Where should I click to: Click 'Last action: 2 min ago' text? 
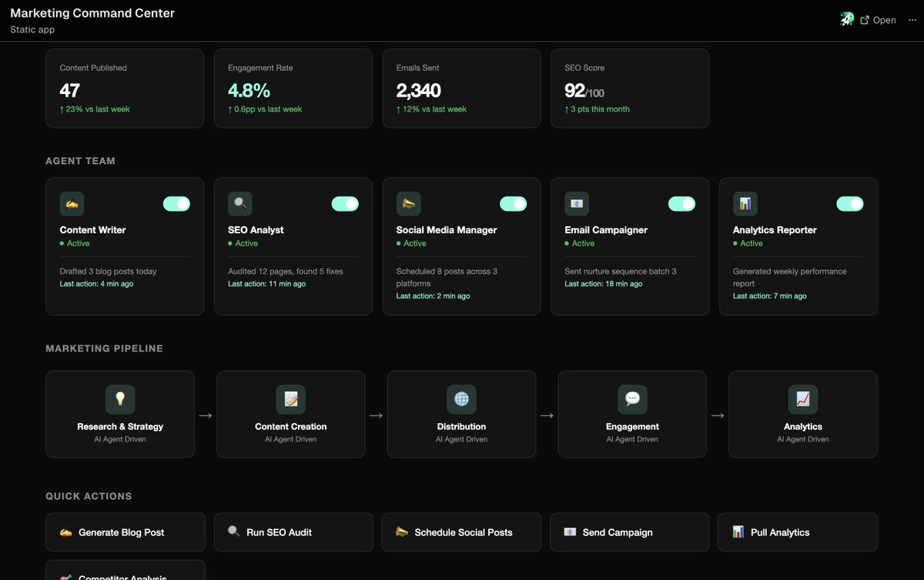(x=434, y=296)
